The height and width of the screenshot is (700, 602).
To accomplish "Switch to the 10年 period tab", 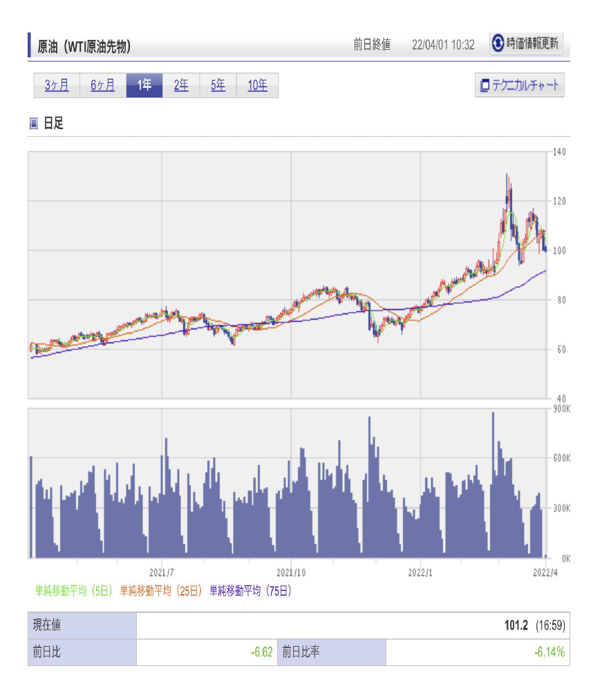I will [257, 86].
